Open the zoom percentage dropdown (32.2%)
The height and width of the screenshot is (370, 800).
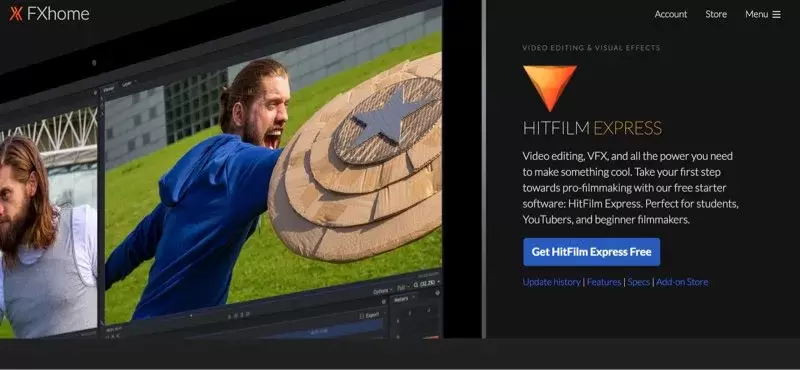point(427,283)
